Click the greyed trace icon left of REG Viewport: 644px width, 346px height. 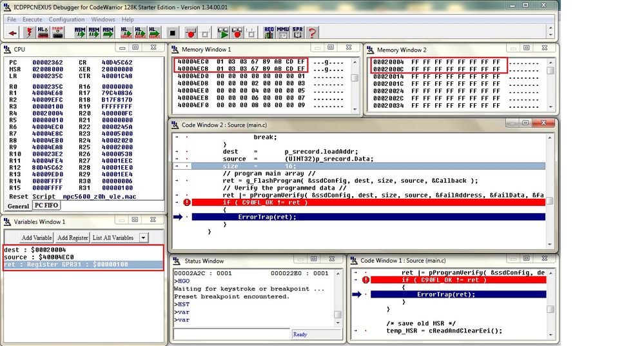pos(251,32)
